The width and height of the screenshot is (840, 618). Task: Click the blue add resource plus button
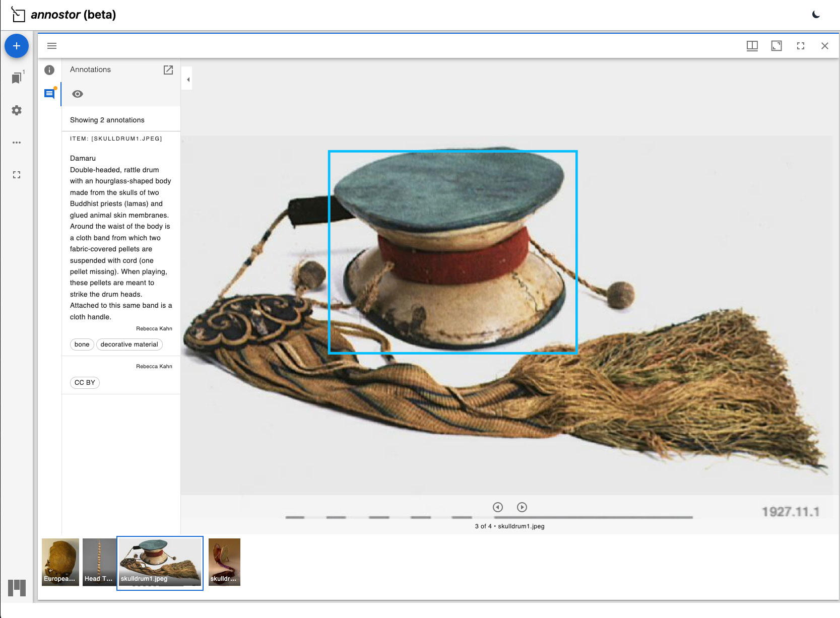17,46
